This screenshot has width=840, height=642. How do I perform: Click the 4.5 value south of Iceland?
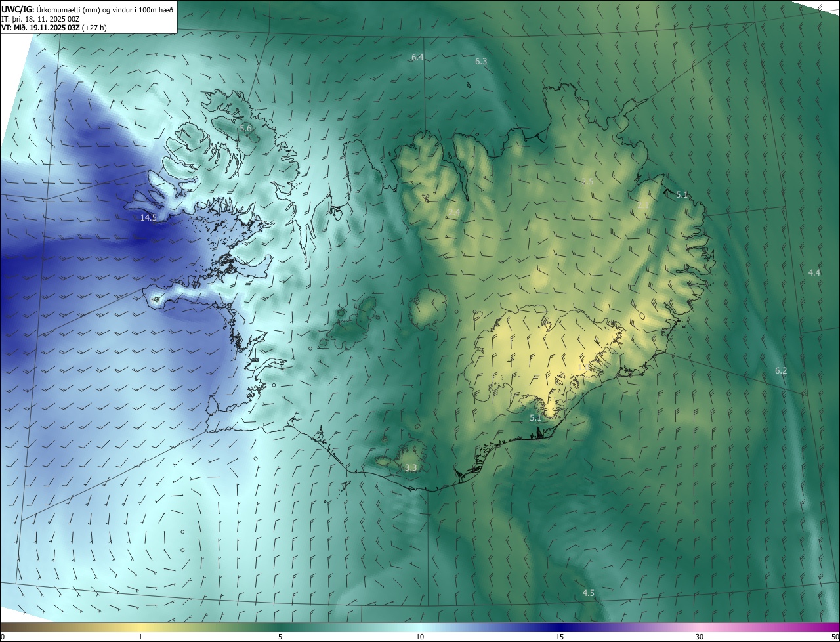(x=589, y=593)
